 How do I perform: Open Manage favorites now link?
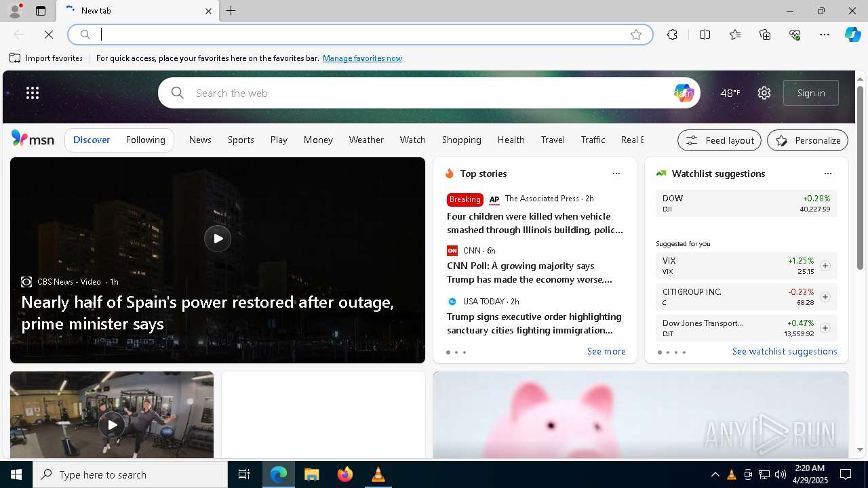(x=362, y=58)
